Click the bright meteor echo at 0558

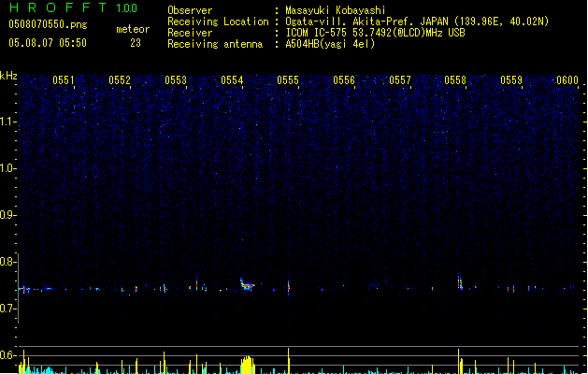coord(460,282)
